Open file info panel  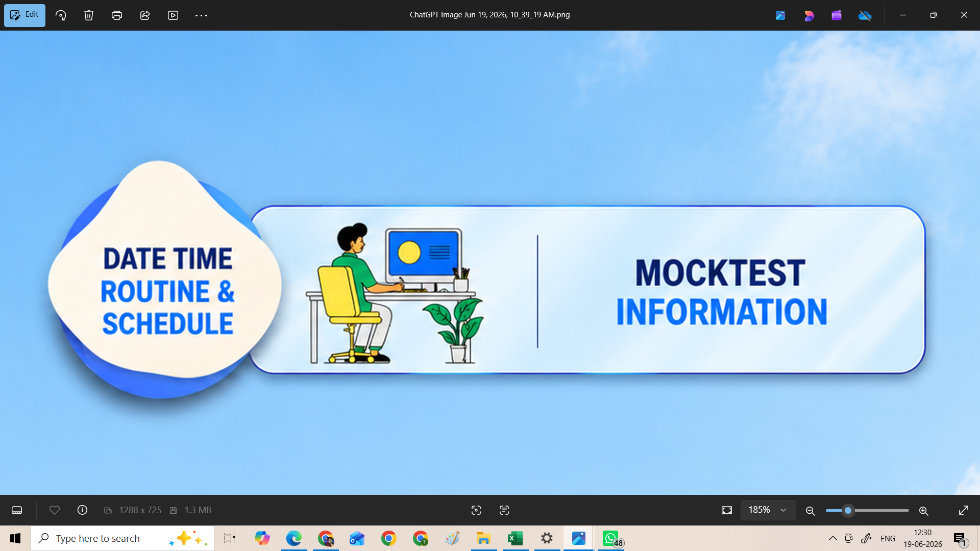82,510
